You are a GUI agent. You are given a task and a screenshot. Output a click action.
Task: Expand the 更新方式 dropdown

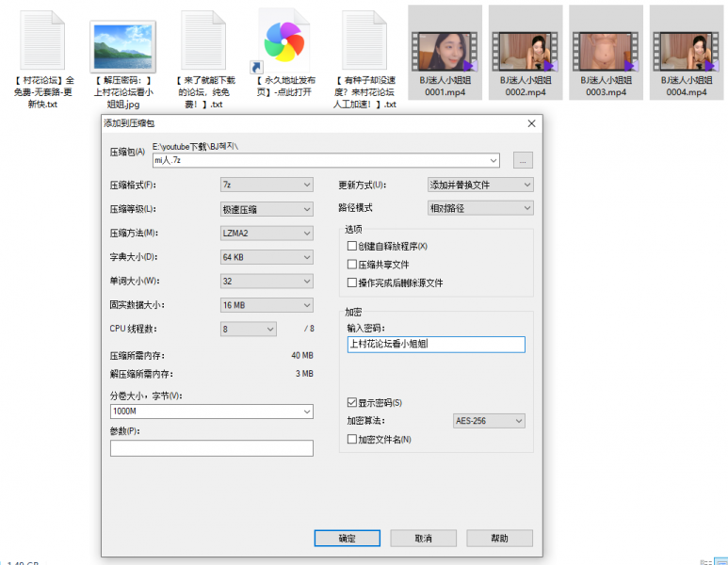coord(479,185)
